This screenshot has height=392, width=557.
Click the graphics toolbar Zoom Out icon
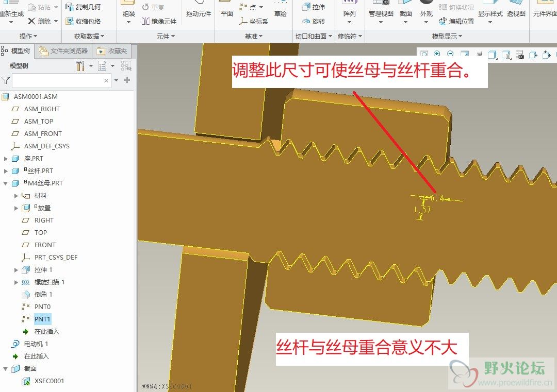(x=450, y=54)
